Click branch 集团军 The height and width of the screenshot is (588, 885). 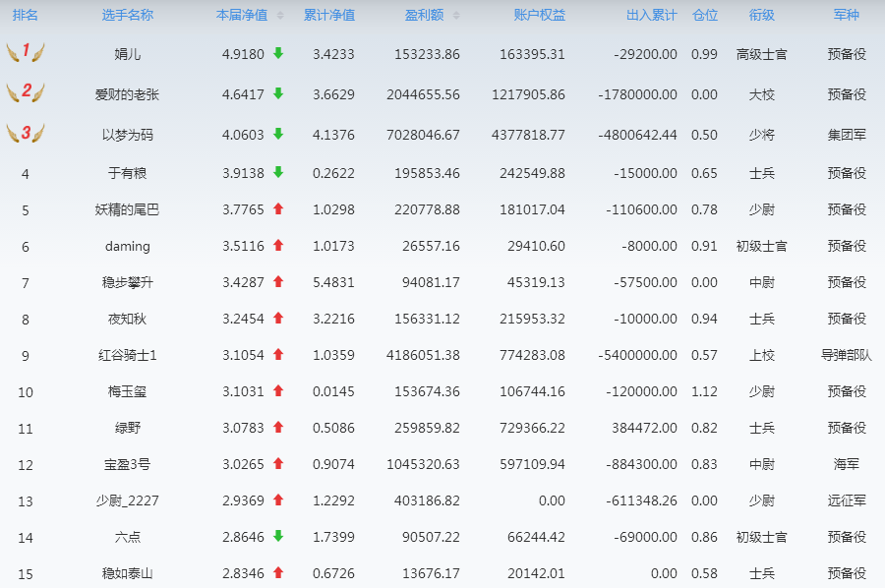point(847,135)
